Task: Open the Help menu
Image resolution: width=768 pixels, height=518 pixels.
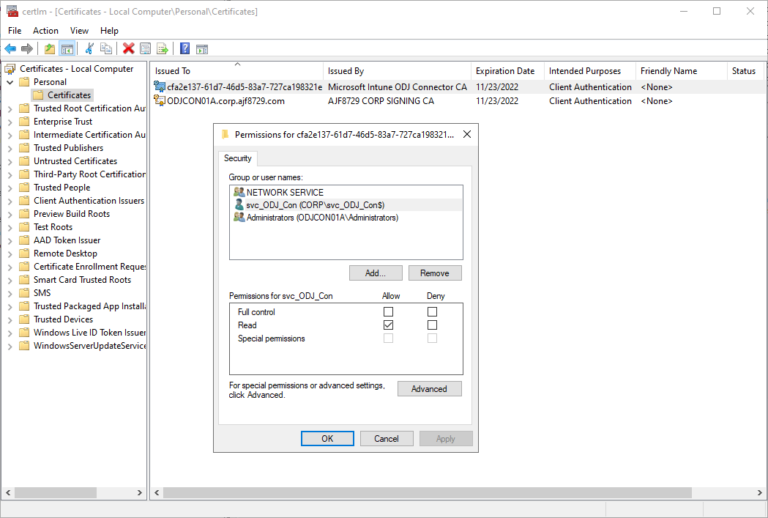Action: point(109,30)
